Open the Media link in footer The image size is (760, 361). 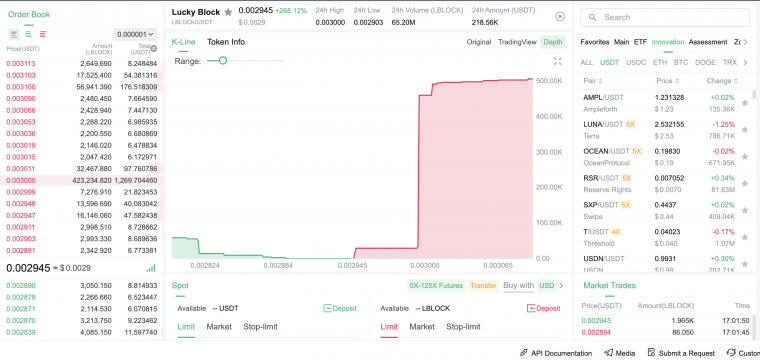pyautogui.click(x=619, y=353)
